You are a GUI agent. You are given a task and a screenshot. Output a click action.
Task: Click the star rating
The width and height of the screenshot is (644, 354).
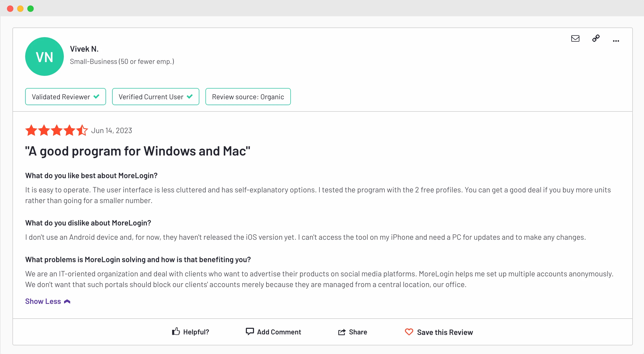pyautogui.click(x=57, y=130)
